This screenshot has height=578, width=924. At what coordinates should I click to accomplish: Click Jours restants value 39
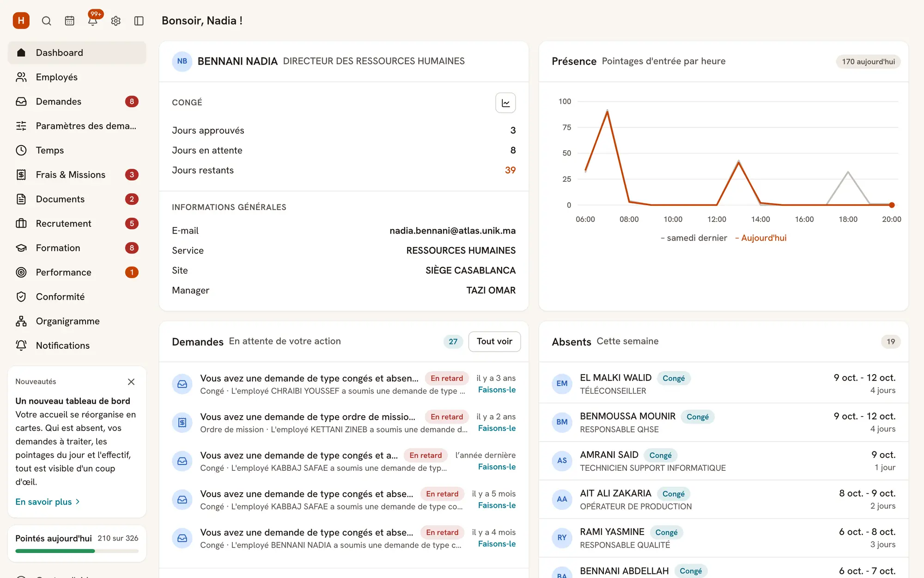(510, 170)
